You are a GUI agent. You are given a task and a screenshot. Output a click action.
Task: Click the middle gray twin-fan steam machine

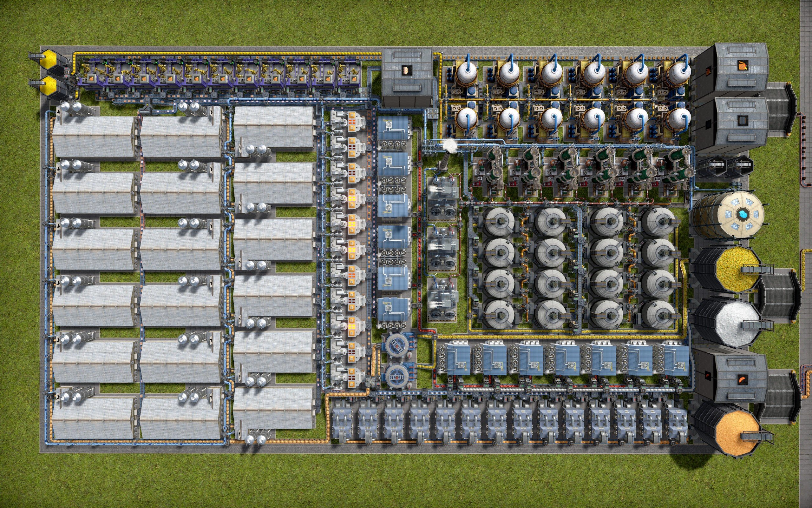tap(443, 249)
